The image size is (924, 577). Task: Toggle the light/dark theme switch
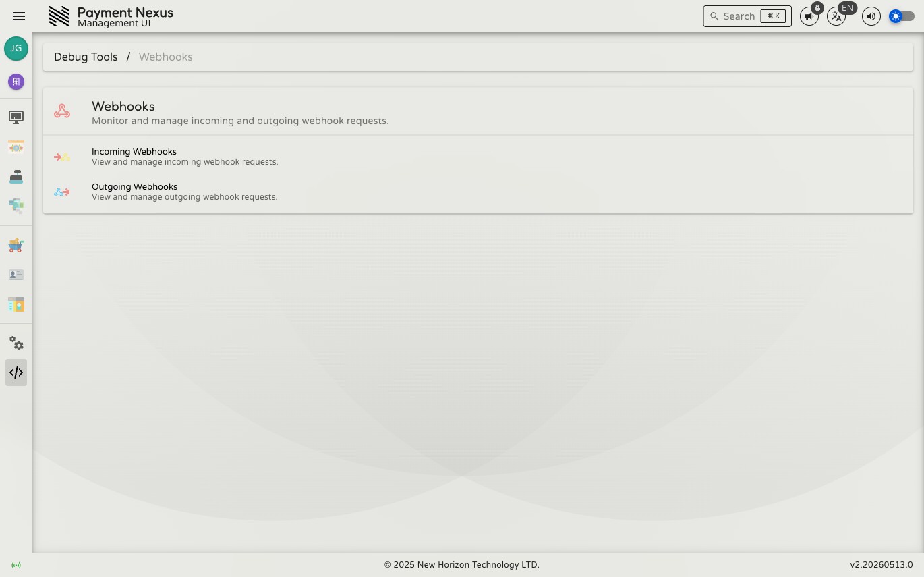click(x=902, y=16)
